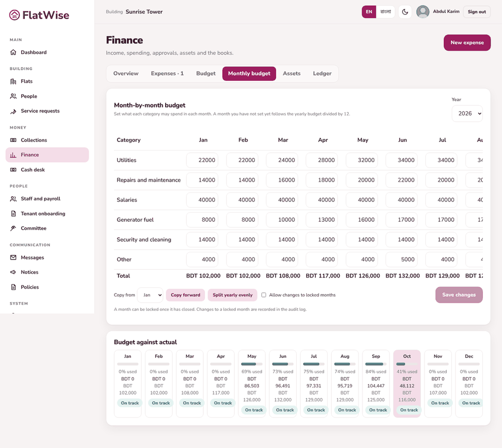Click the Policies document icon

pyautogui.click(x=13, y=287)
